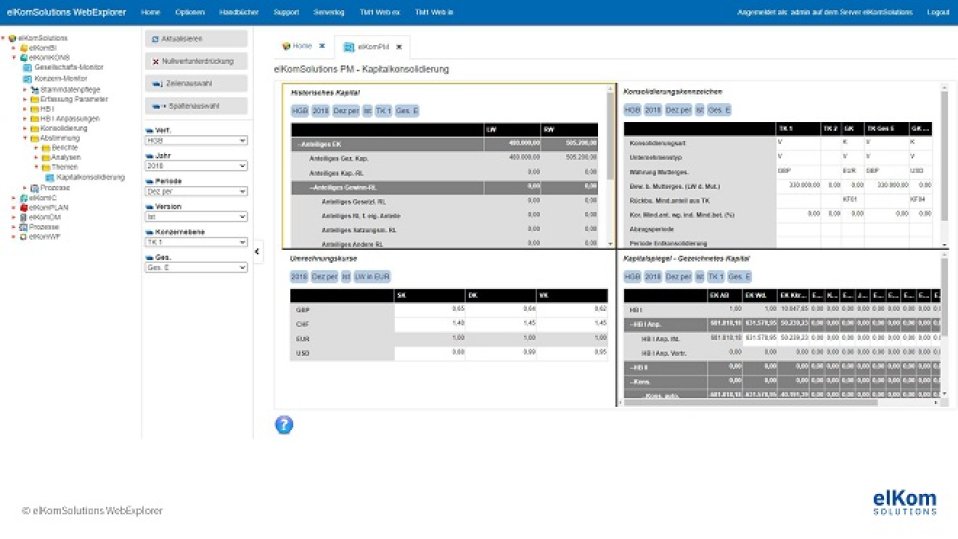The height and width of the screenshot is (539, 958).
Task: Open the Konzernebene dropdown showing TK 1
Action: pyautogui.click(x=196, y=242)
